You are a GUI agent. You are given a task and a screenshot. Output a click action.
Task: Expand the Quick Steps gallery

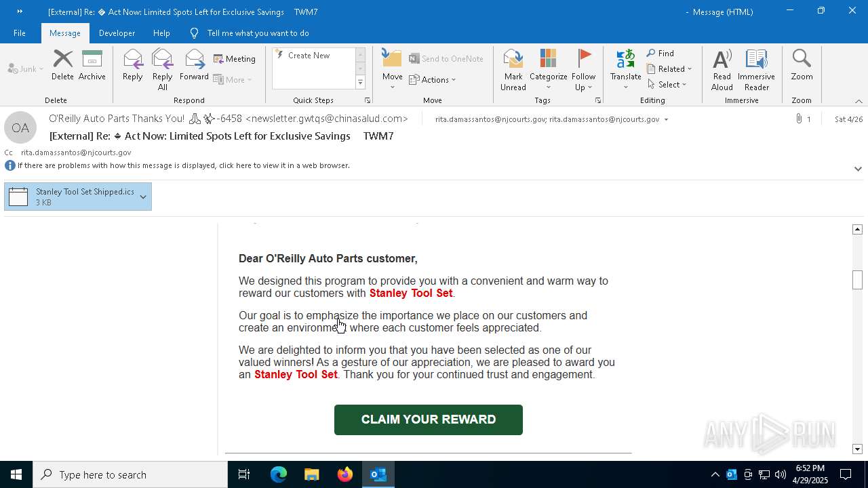coord(360,83)
